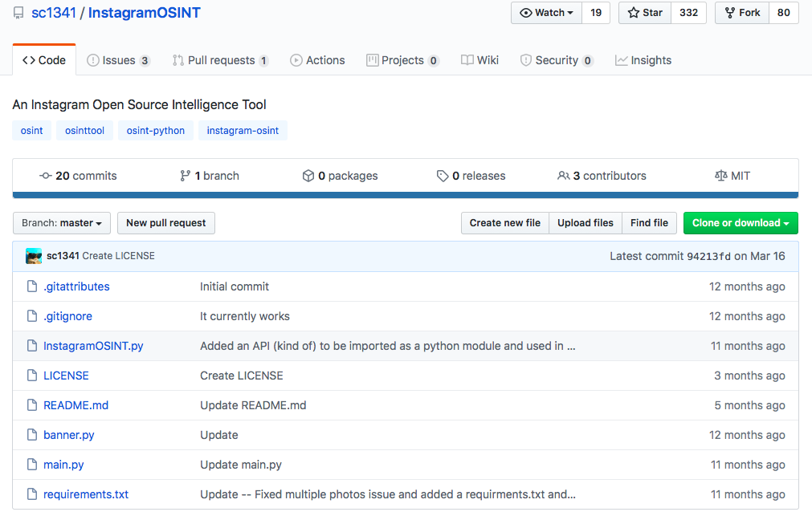This screenshot has width=812, height=520.
Task: Open the InstagramOSINT.py file
Action: [x=93, y=346]
